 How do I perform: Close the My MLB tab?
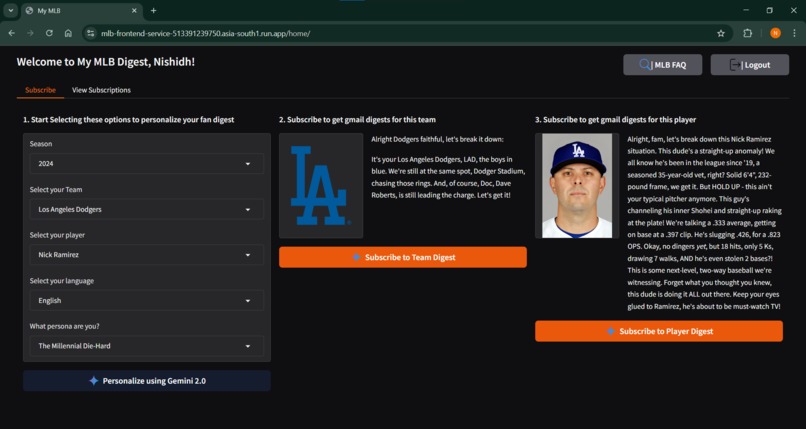(x=135, y=10)
